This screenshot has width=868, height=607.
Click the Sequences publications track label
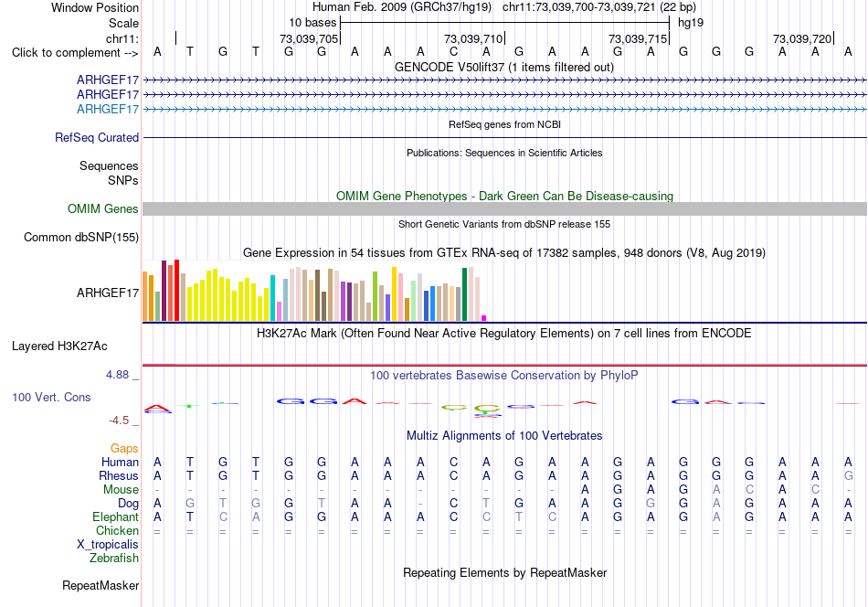[x=109, y=165]
